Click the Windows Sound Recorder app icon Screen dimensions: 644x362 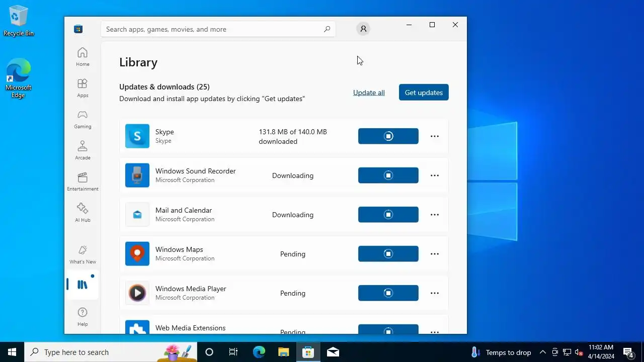click(x=137, y=175)
